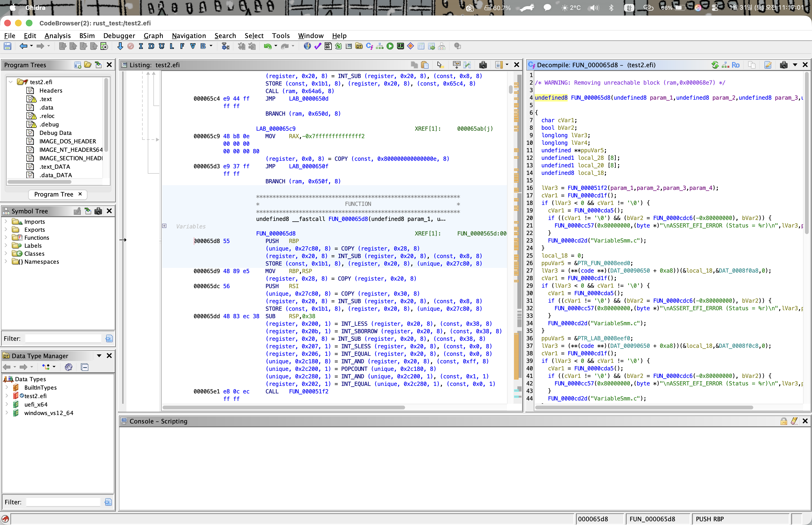The width and height of the screenshot is (812, 525).
Task: Click the Disassemble 'D' toolbar icon
Action: [151, 46]
